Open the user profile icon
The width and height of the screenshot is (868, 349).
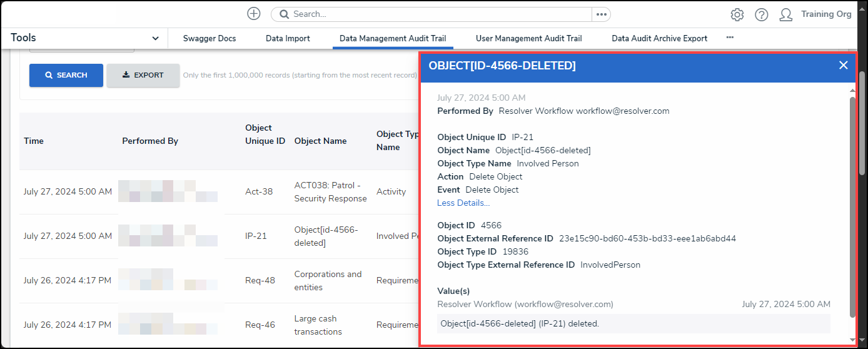coord(786,15)
